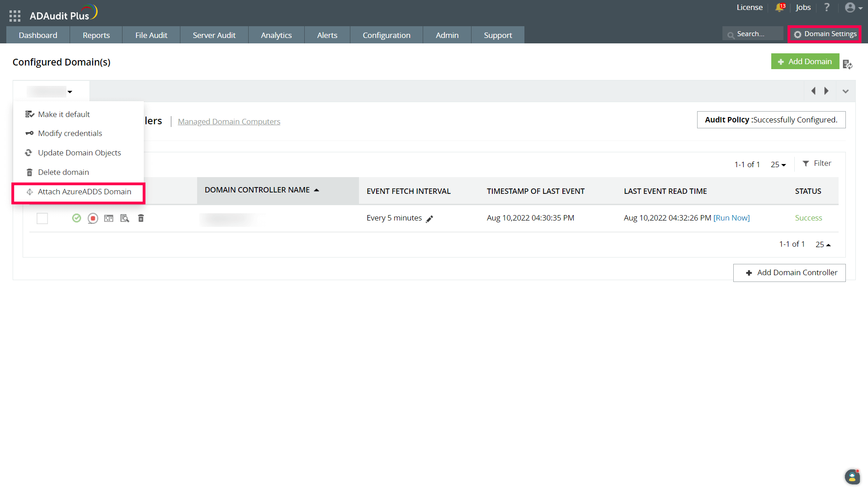The height and width of the screenshot is (488, 868).
Task: Click the Run Now link
Action: click(731, 218)
